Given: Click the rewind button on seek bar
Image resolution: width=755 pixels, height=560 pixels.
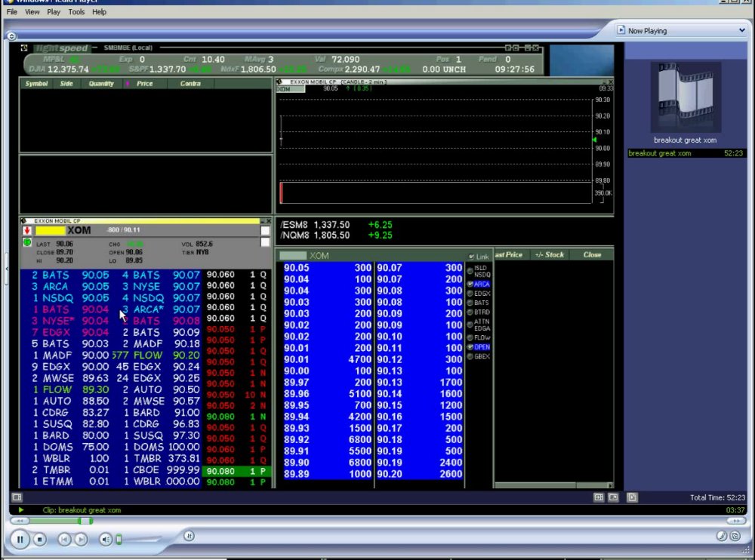Looking at the screenshot, I should coord(20,521).
